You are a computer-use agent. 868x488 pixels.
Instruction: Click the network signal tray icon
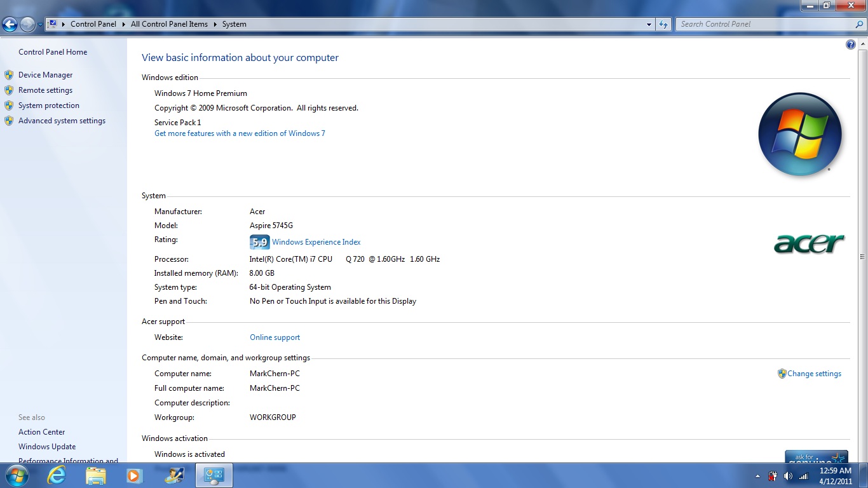point(803,476)
